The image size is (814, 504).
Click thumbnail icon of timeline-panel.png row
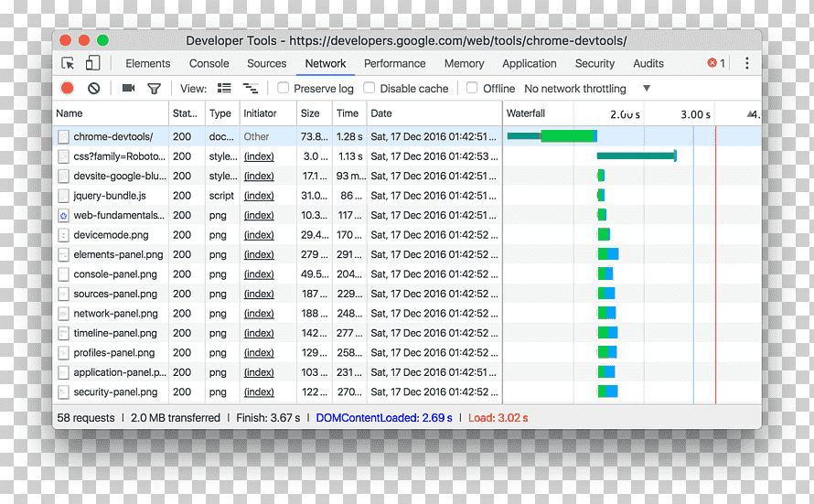63,333
